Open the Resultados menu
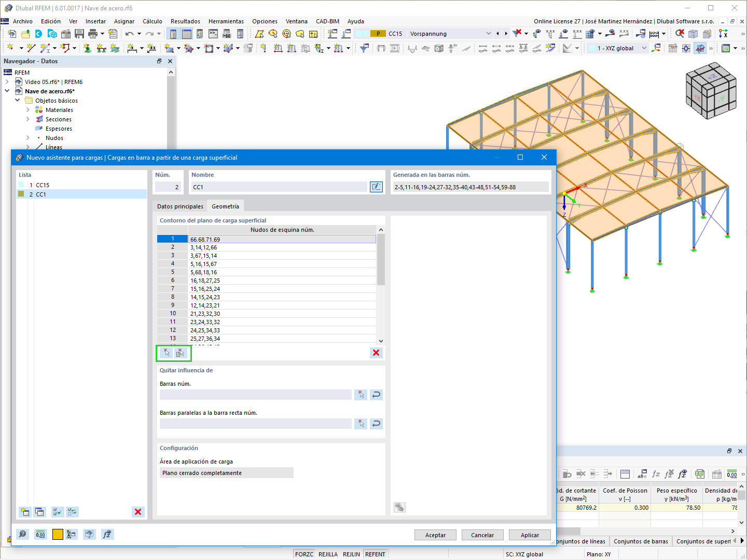This screenshot has height=560, width=747. (x=185, y=21)
